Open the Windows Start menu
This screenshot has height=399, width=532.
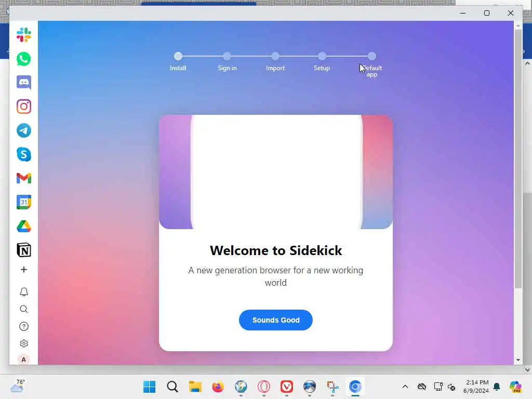click(149, 387)
